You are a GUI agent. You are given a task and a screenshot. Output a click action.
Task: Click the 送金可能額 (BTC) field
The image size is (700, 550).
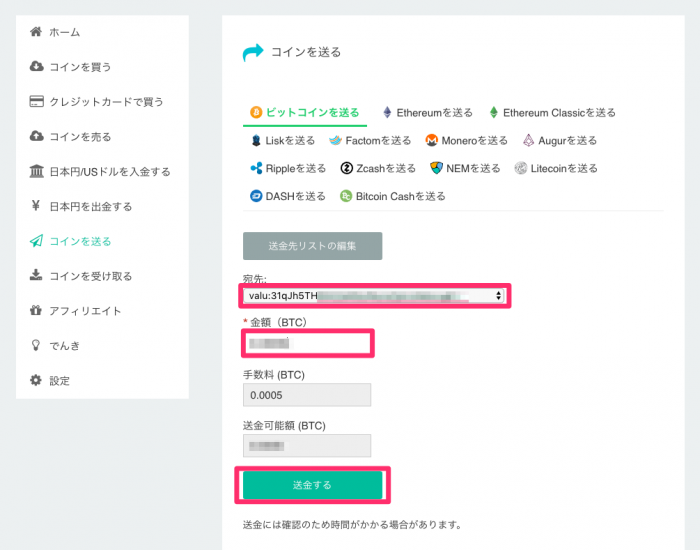coord(307,446)
